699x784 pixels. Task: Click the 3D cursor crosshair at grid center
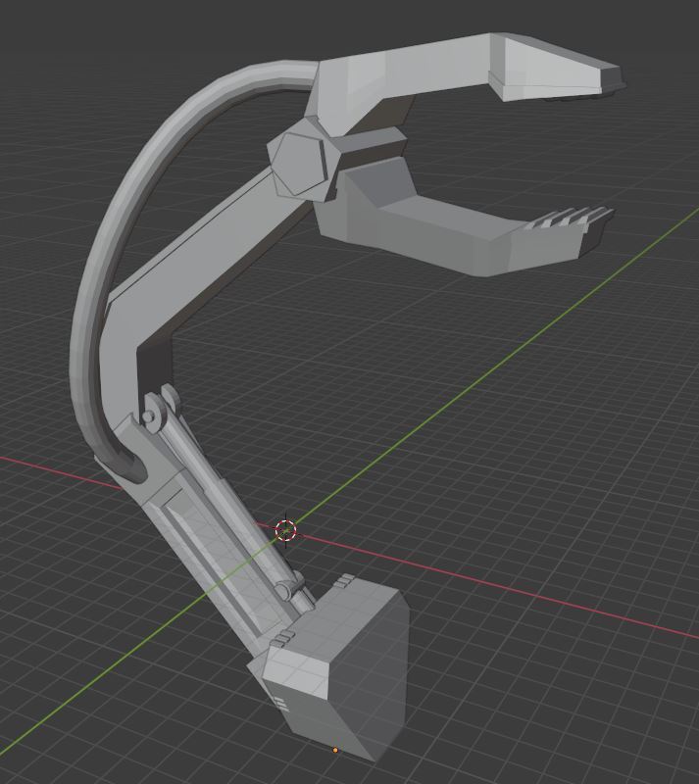point(285,530)
